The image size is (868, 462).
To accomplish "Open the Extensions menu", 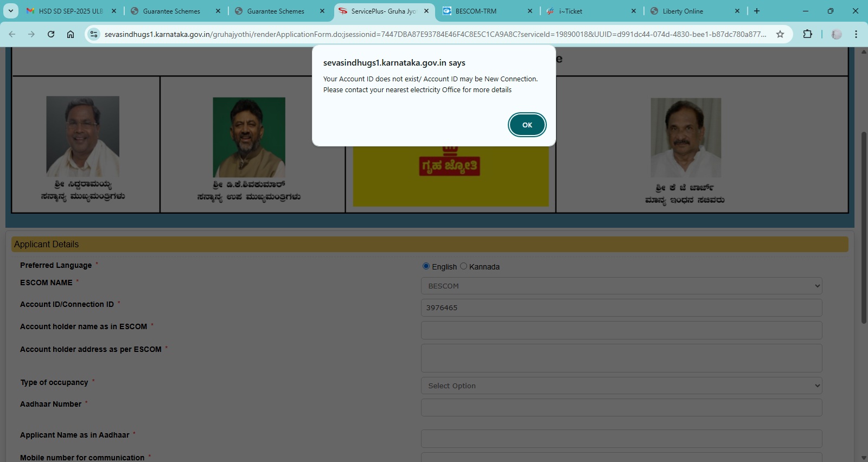I will [x=808, y=34].
